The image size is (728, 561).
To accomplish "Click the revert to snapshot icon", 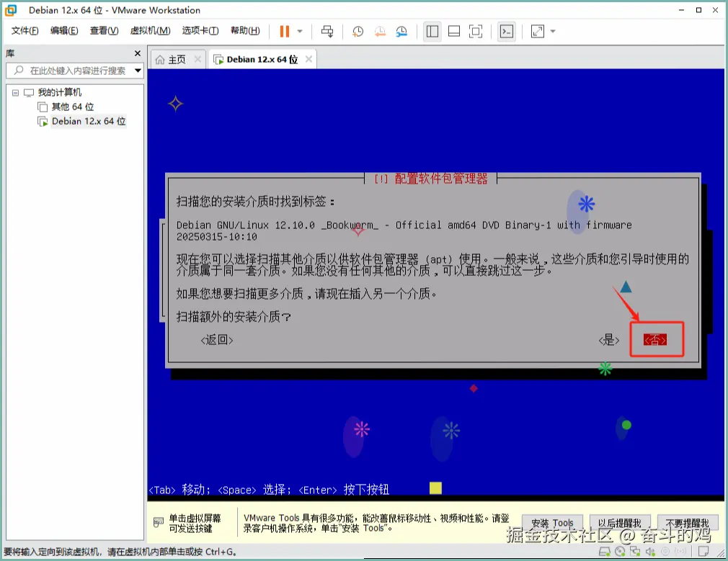I will point(381,31).
